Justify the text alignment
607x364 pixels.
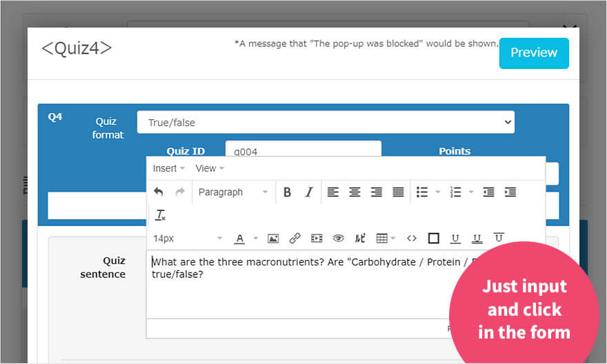[x=398, y=192]
